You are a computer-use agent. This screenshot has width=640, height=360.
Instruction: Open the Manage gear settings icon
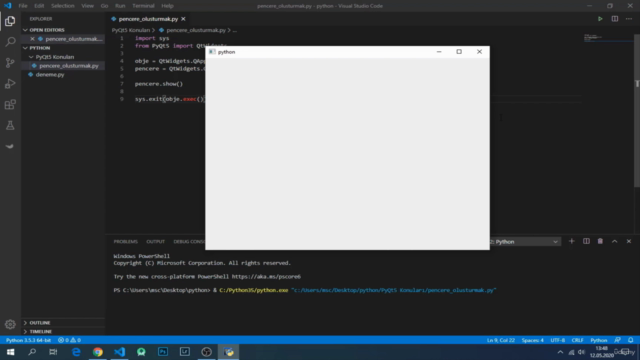point(10,324)
